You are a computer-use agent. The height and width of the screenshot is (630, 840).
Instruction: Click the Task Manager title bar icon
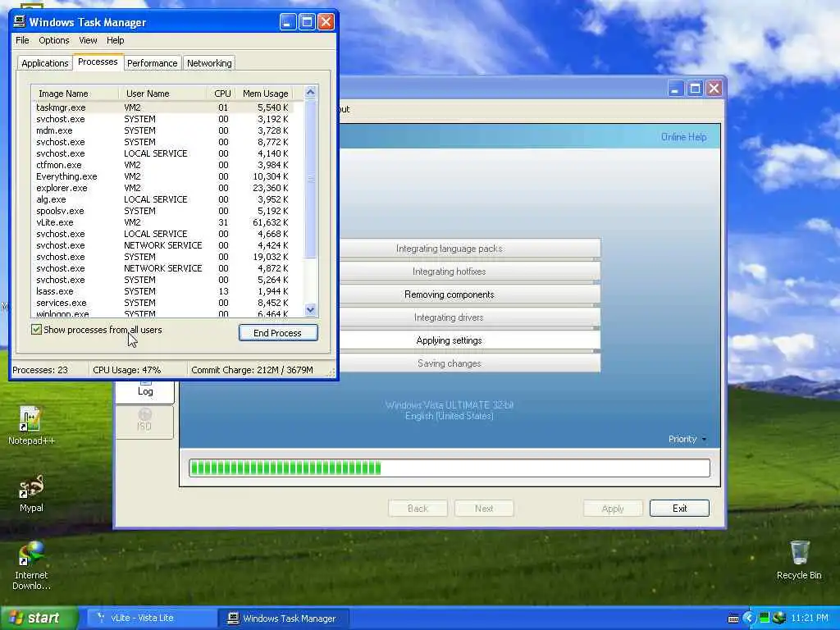click(20, 21)
